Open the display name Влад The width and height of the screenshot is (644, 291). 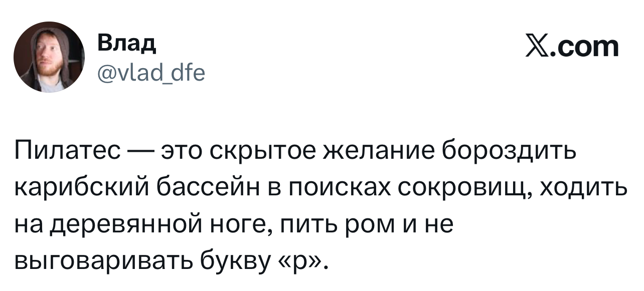pos(126,45)
